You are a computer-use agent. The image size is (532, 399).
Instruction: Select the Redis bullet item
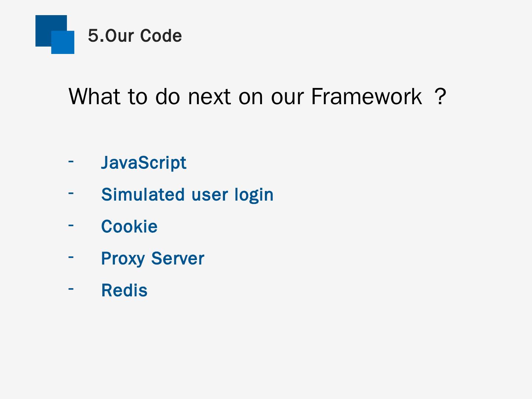[x=125, y=290]
